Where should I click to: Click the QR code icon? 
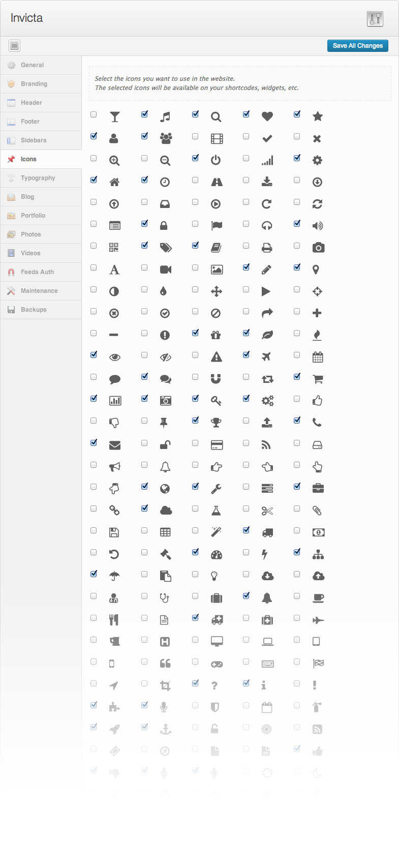pyautogui.click(x=114, y=248)
